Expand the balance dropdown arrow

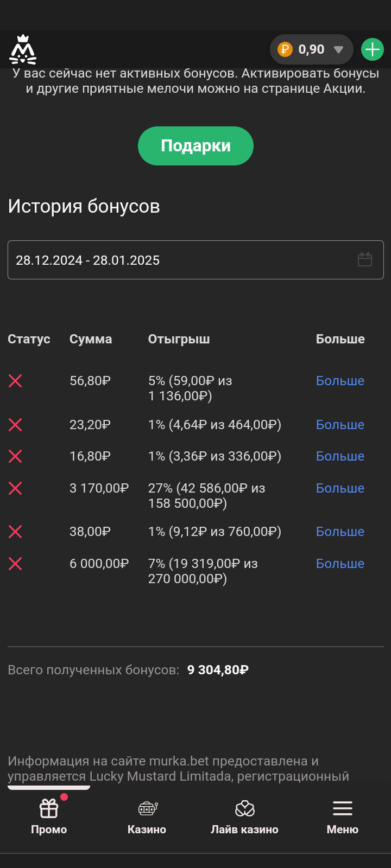click(x=339, y=50)
